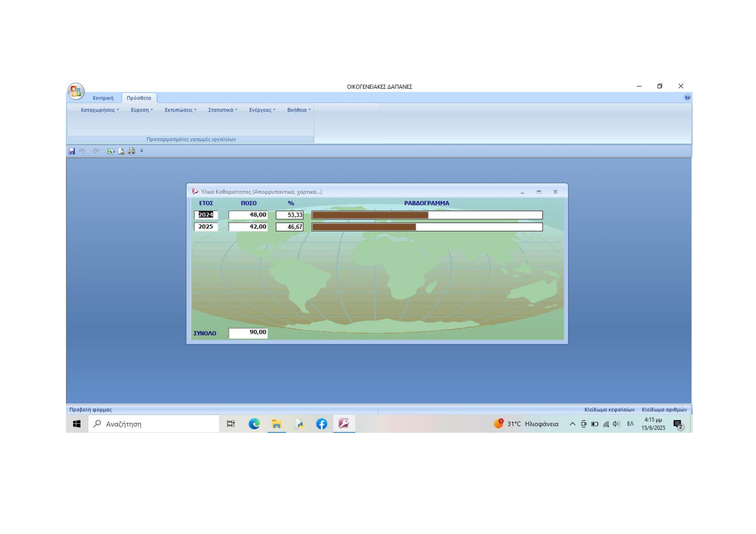Customize Quick Access Toolbar dropdown arrow
Screen dimensions: 756x534
(x=142, y=151)
